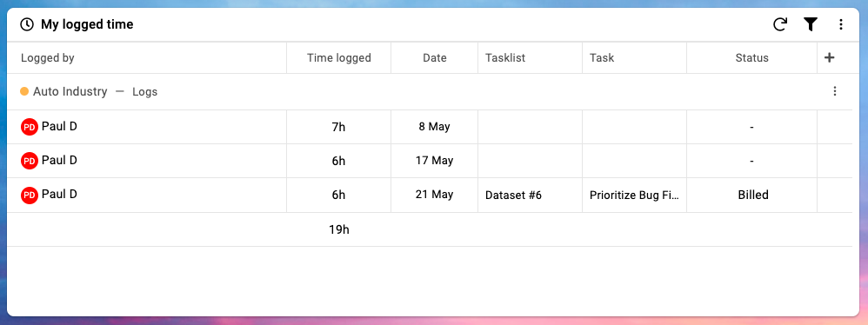Screen dimensions: 868x325
Task: Sort by the Status column header
Action: pyautogui.click(x=751, y=57)
